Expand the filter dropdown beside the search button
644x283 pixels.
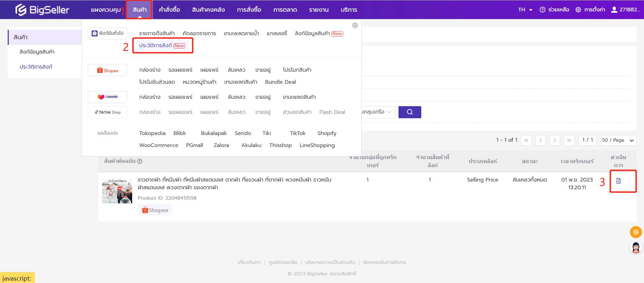(378, 112)
